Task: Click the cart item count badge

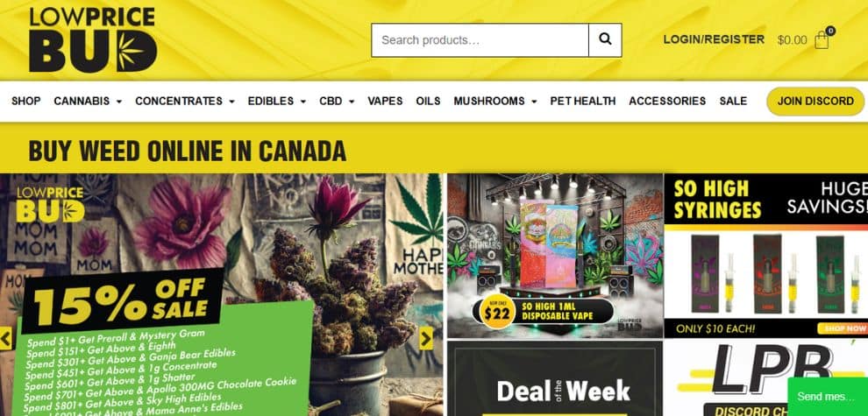Action: (830, 31)
